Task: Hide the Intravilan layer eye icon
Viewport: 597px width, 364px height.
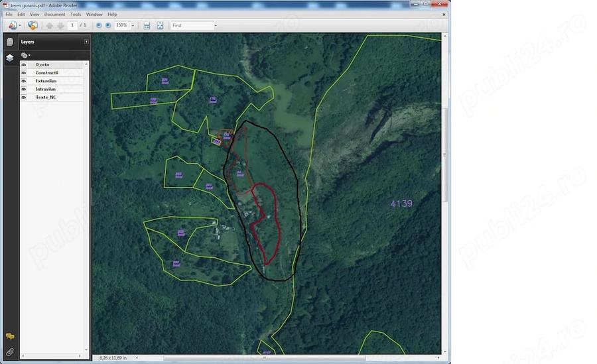Action: click(24, 89)
